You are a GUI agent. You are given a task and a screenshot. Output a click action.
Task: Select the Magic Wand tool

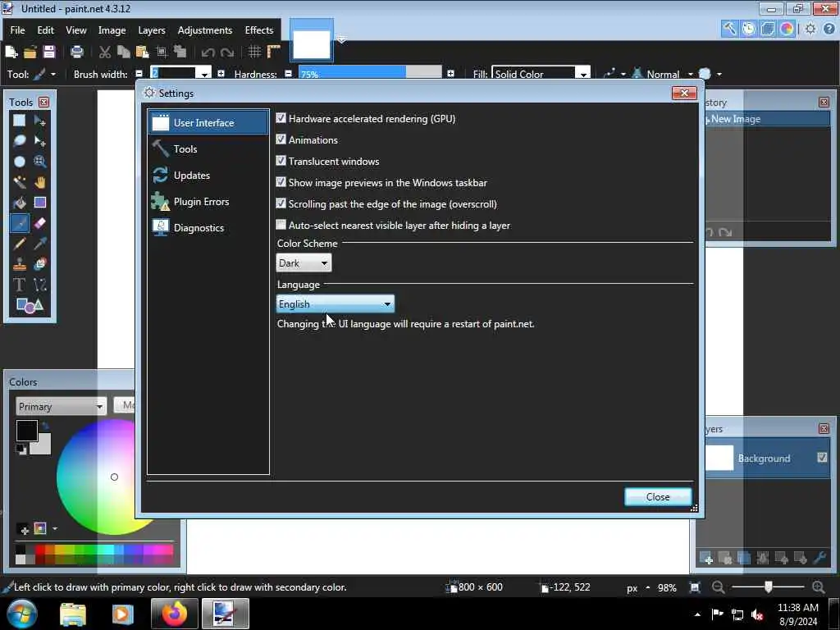tap(20, 182)
